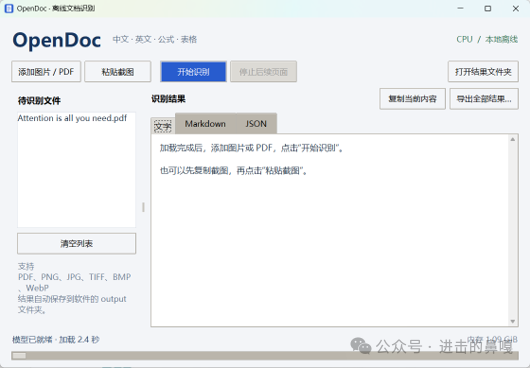Click the 待识别文件 heading
Viewport: 530px width, 368px height.
pyautogui.click(x=39, y=100)
